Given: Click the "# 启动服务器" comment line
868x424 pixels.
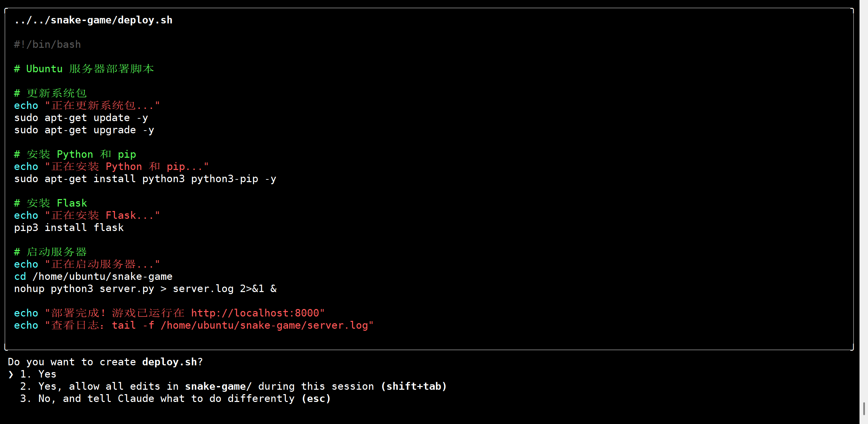Looking at the screenshot, I should click(x=51, y=252).
